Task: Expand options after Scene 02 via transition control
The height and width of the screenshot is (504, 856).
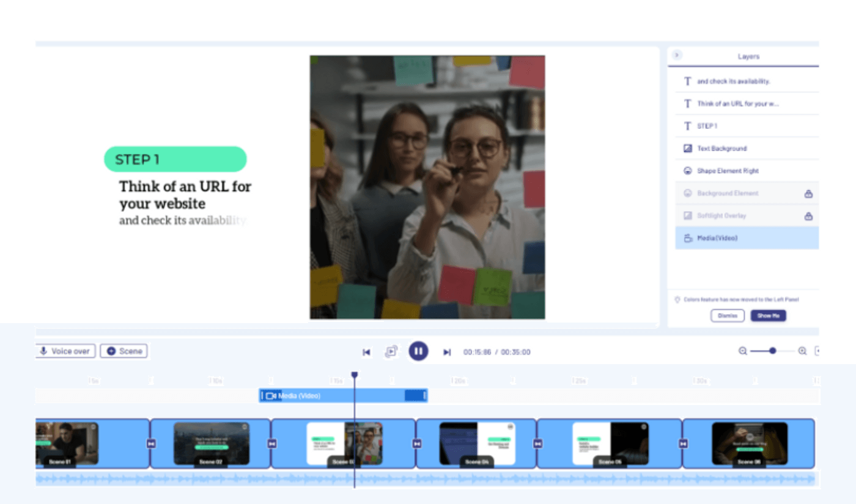Action: pyautogui.click(x=271, y=444)
